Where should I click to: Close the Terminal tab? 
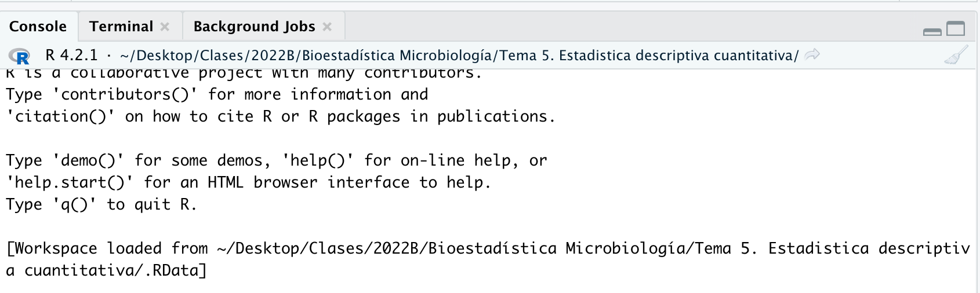[165, 27]
